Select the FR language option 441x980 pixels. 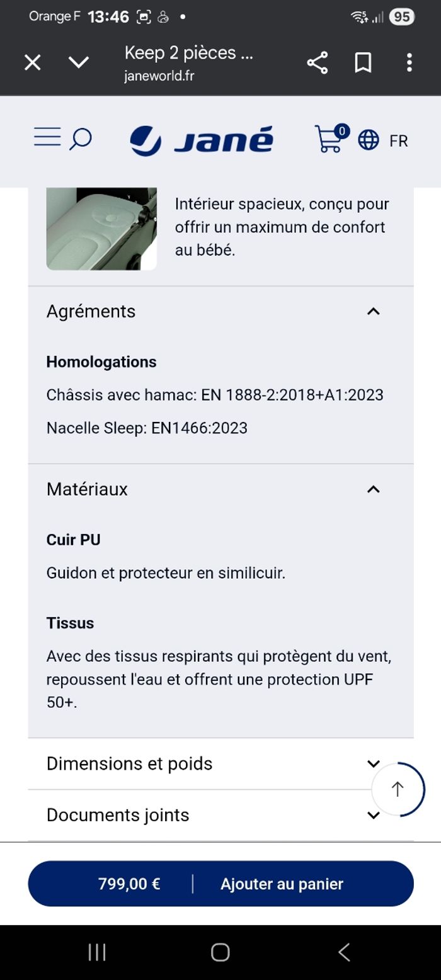click(x=399, y=140)
